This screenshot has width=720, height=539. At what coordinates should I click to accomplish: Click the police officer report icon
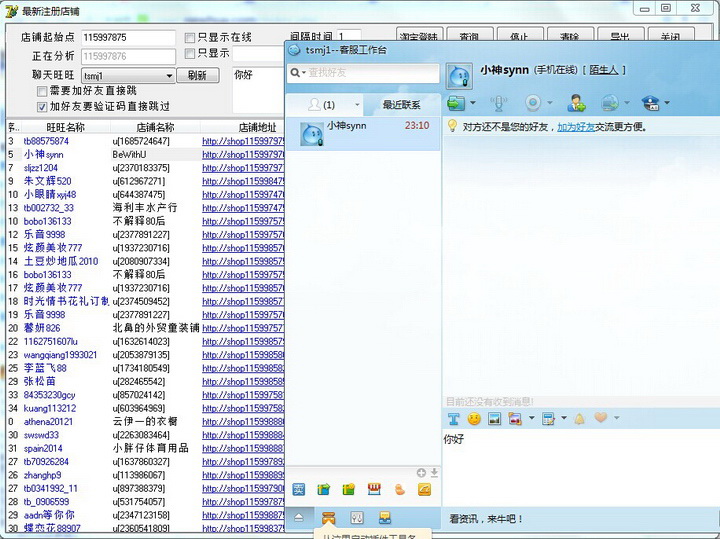tap(651, 103)
